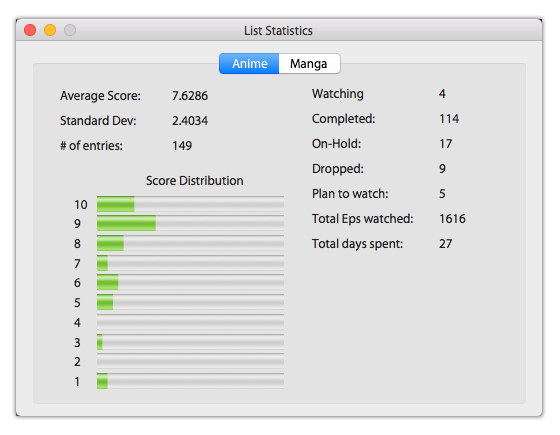Click the score 3 distribution bar
This screenshot has width=560, height=435.
pyautogui.click(x=190, y=342)
